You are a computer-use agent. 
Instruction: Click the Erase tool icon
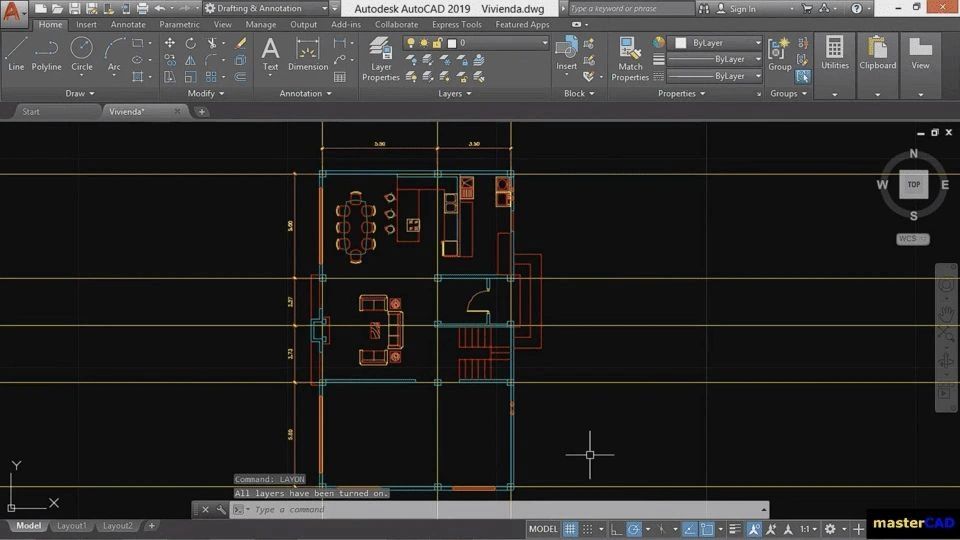(240, 43)
